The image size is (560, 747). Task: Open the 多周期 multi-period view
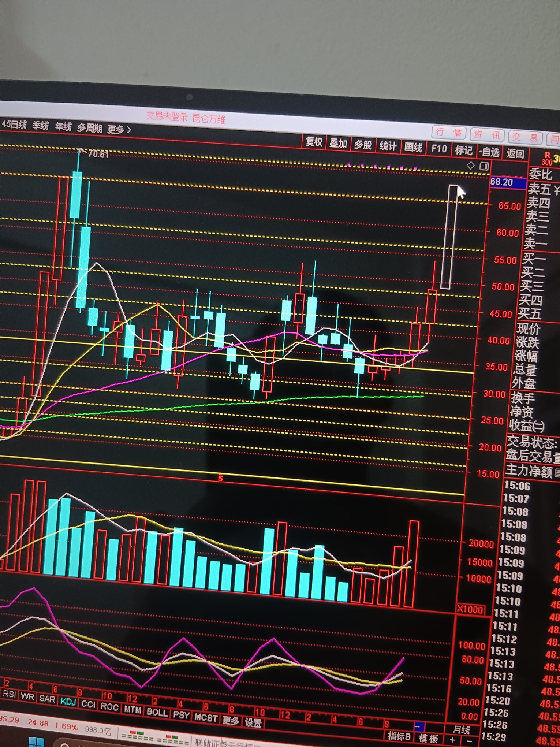pos(90,128)
